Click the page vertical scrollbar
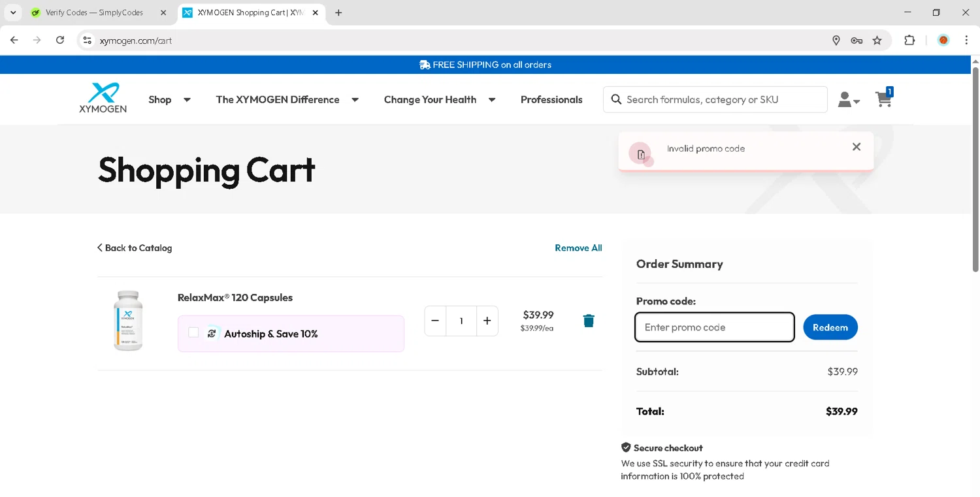The width and height of the screenshot is (980, 497). 975,170
